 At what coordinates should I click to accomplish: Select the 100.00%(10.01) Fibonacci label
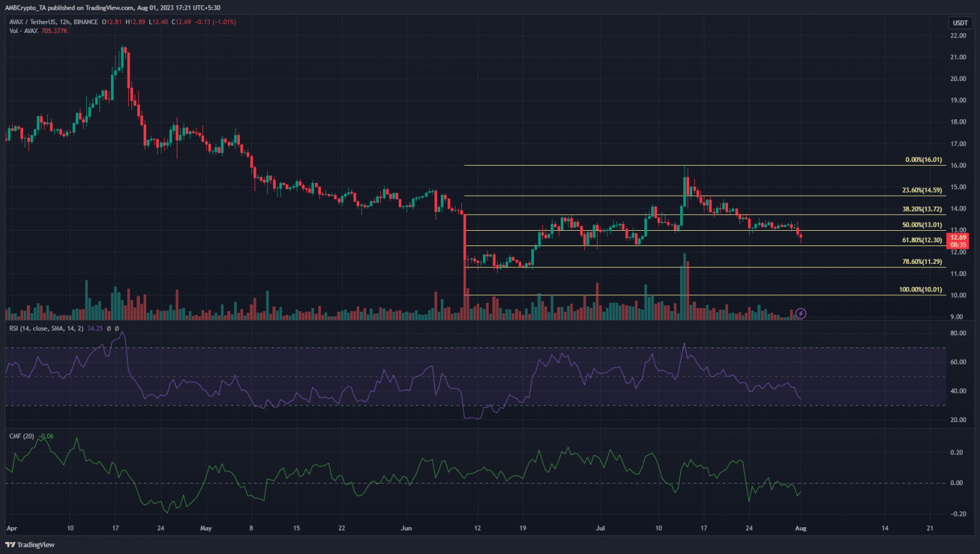pos(920,289)
